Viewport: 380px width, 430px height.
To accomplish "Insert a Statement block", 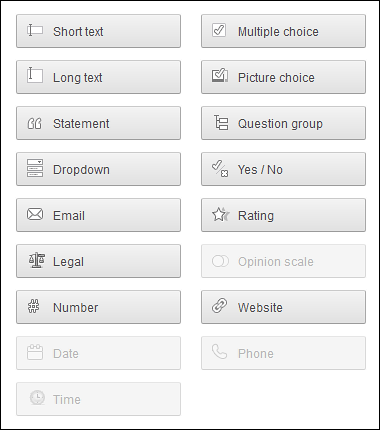I will [99, 123].
